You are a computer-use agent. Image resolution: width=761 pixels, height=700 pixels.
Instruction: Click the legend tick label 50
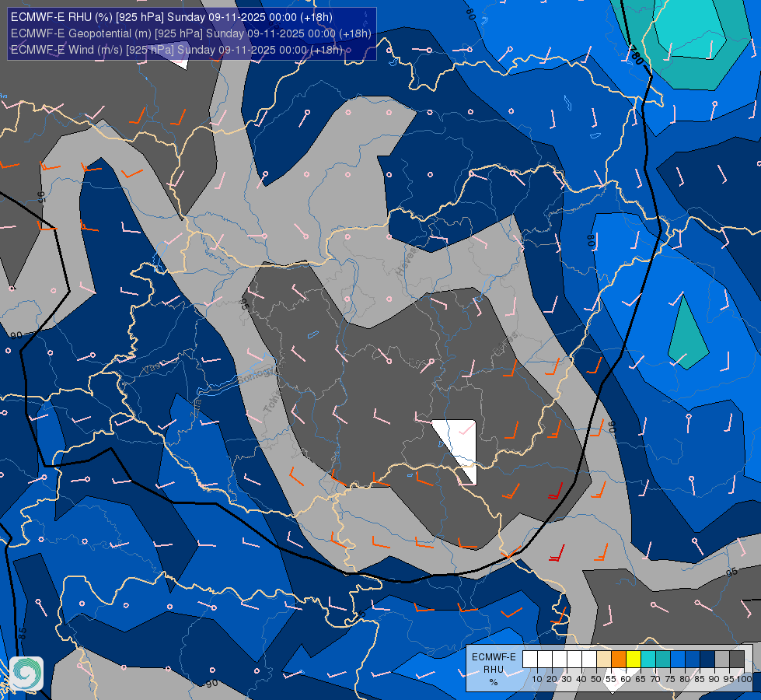click(596, 679)
